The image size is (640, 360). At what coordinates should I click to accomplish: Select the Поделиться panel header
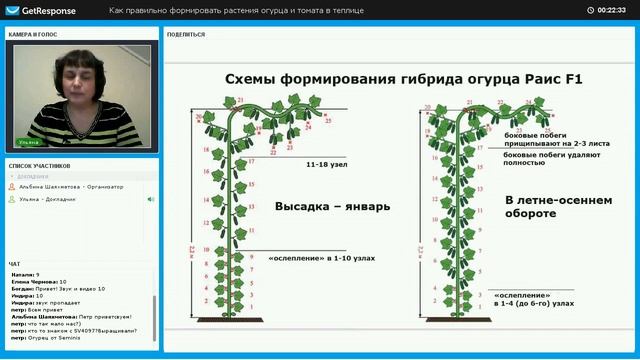coord(186,35)
